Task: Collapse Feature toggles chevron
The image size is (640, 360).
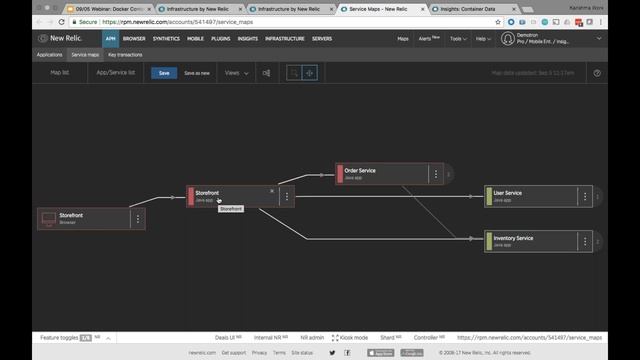Action: 108,338
